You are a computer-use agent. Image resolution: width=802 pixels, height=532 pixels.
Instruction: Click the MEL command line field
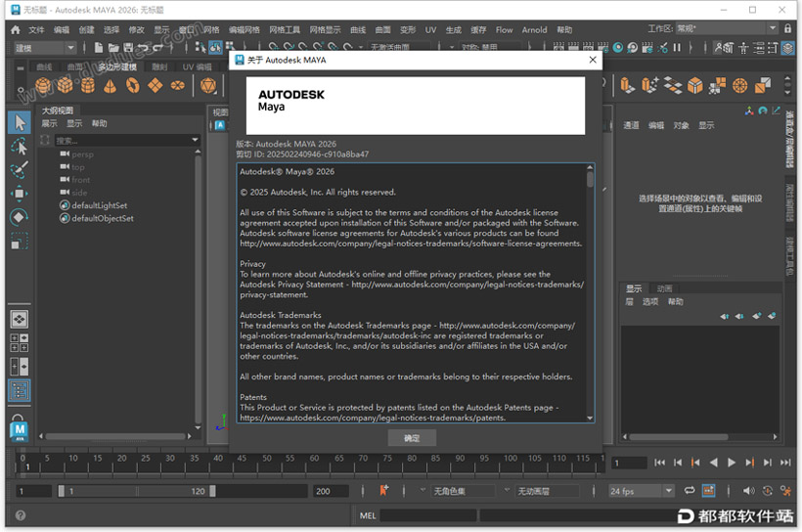coord(428,515)
